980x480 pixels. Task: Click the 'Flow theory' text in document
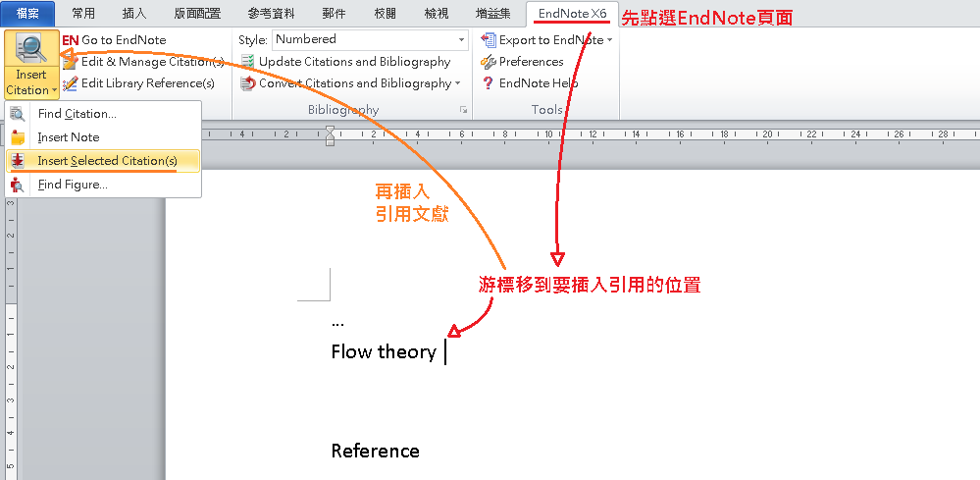coord(384,351)
